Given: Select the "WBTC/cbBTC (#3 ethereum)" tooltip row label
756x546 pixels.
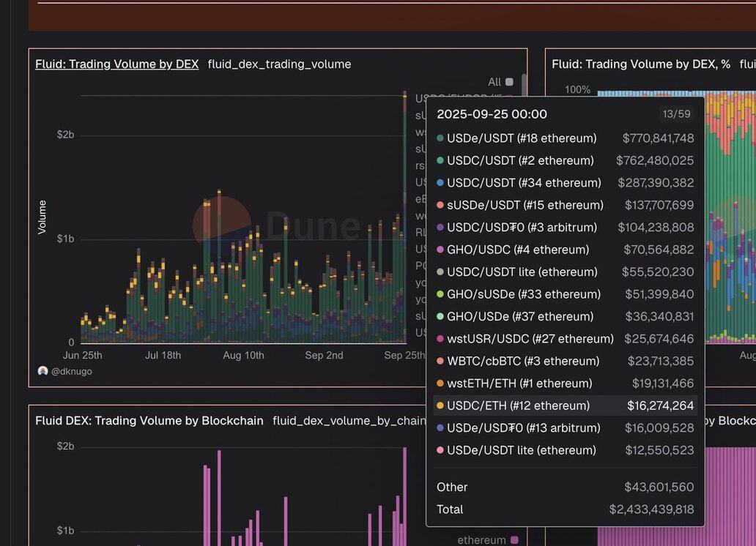Looking at the screenshot, I should tap(523, 361).
